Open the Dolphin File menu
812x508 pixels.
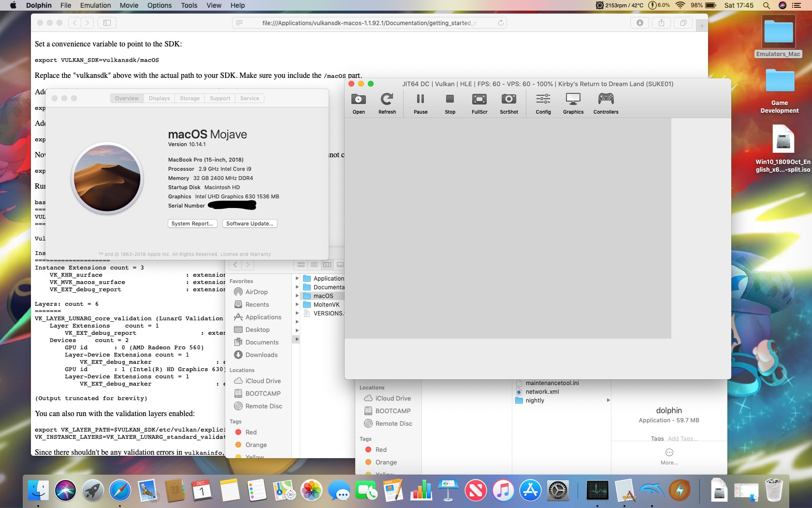click(x=66, y=5)
